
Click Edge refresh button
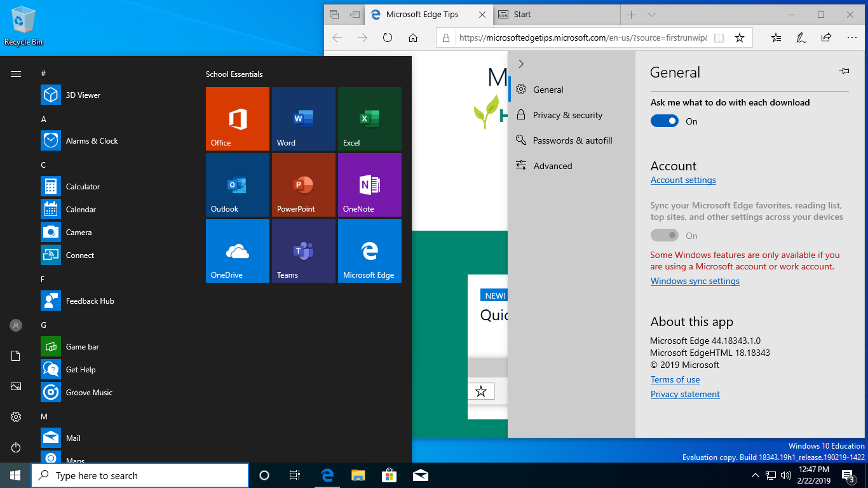coord(388,38)
